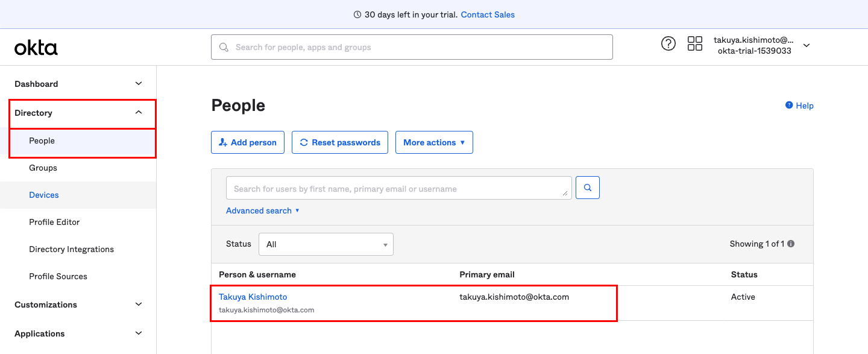Click the Reset passwords button

click(340, 142)
